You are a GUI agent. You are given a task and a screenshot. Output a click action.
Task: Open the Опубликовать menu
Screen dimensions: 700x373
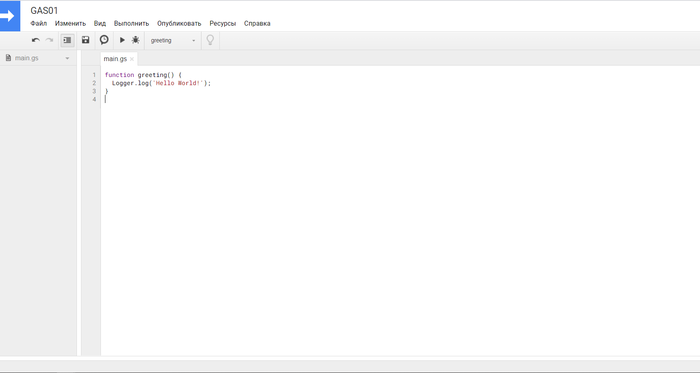(x=179, y=23)
